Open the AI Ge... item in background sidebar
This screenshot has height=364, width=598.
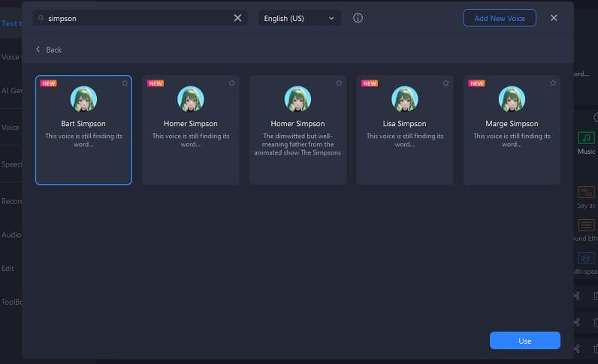[11, 90]
